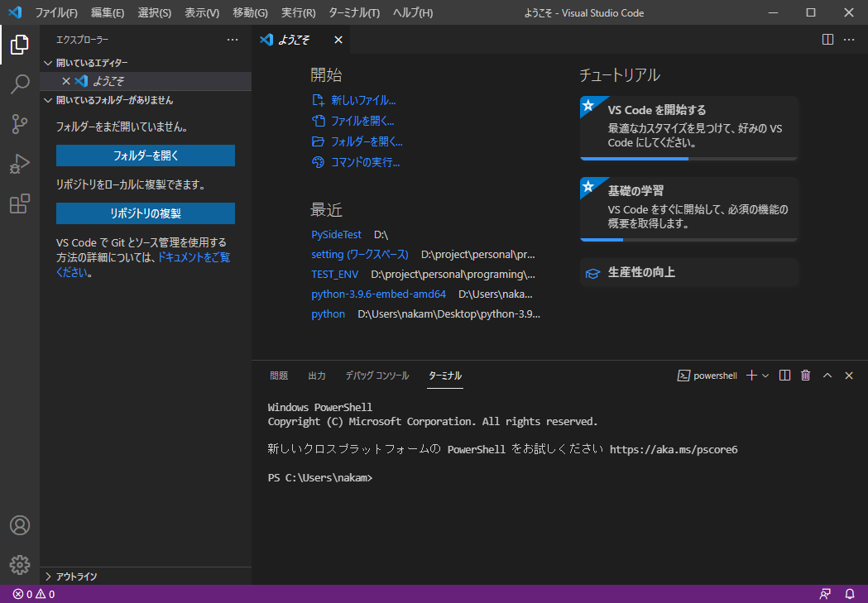This screenshot has width=868, height=603.
Task: Switch to the 出力 panel tab
Action: click(317, 376)
